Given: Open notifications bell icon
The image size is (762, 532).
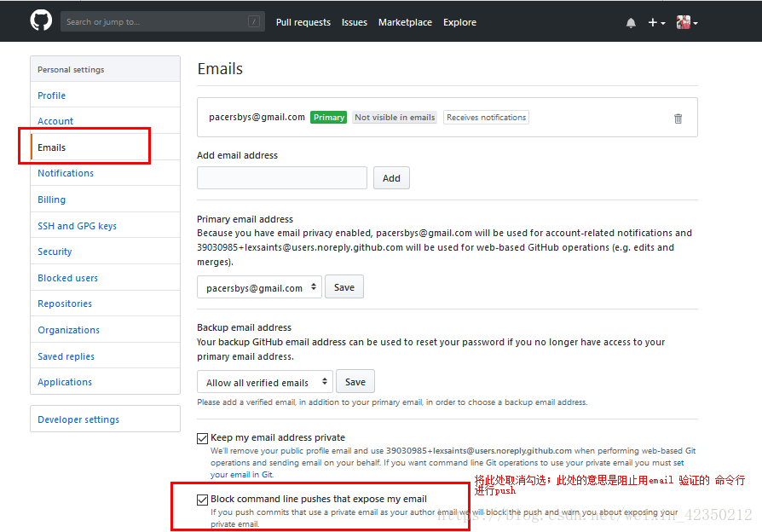Looking at the screenshot, I should pos(631,23).
